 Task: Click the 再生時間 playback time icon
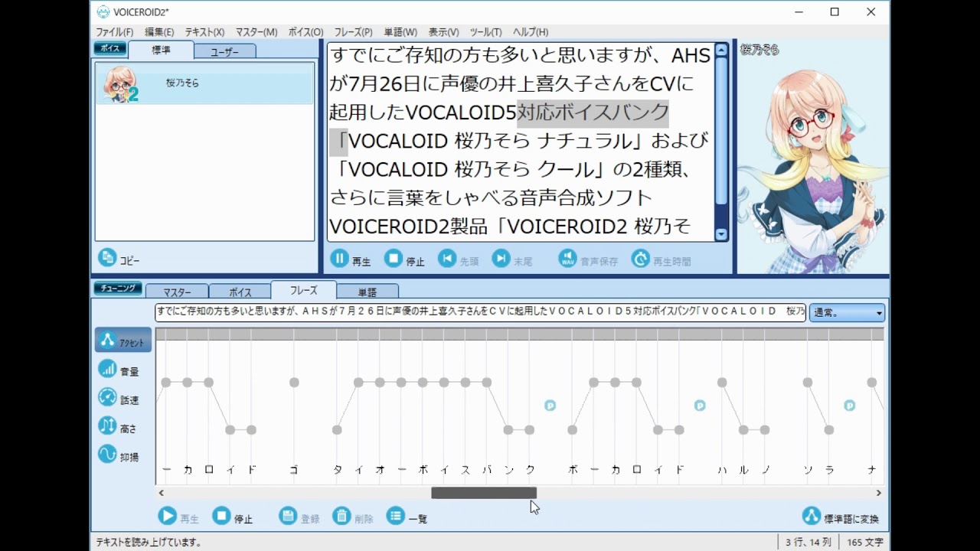pos(641,259)
